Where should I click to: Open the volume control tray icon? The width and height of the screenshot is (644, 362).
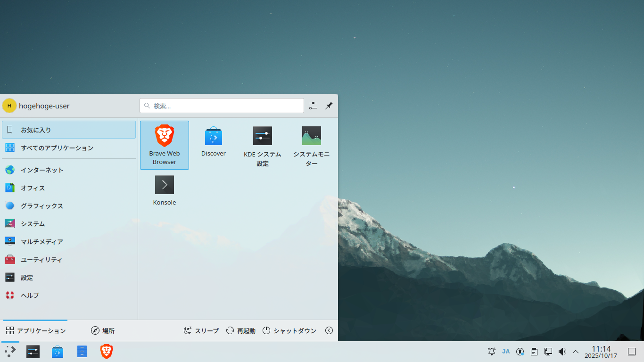562,351
